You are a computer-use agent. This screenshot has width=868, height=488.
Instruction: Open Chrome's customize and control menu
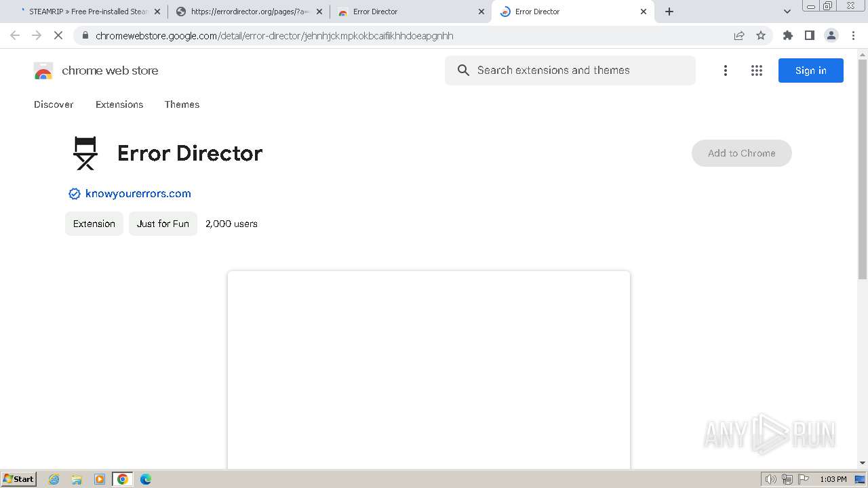tap(854, 36)
